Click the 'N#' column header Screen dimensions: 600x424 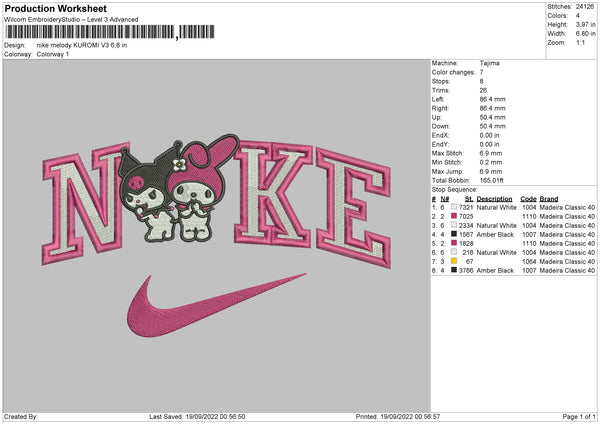(x=445, y=199)
